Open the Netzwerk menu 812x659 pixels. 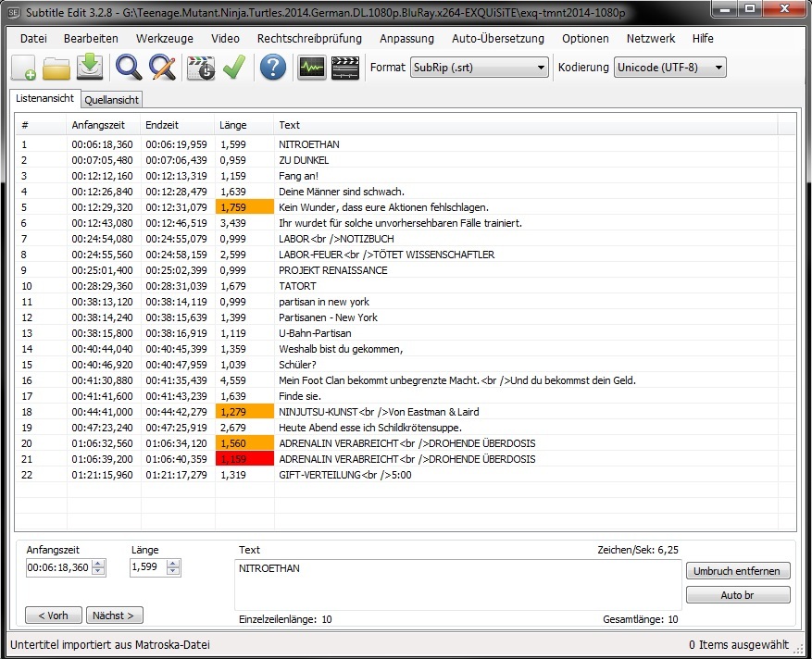650,38
